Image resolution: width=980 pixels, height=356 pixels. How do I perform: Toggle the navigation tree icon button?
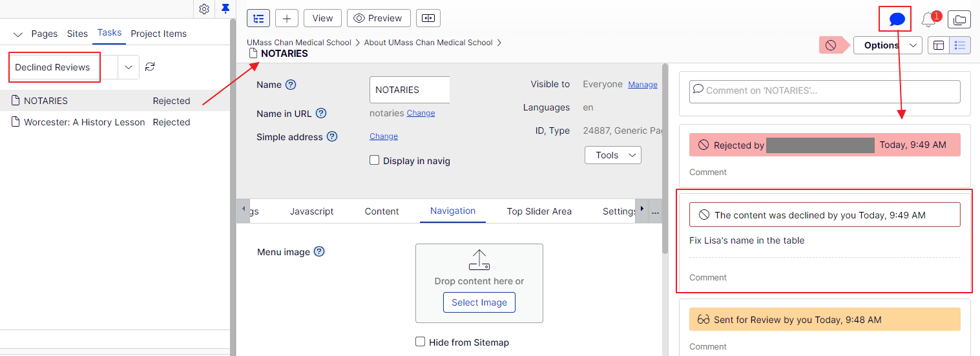pyautogui.click(x=258, y=18)
